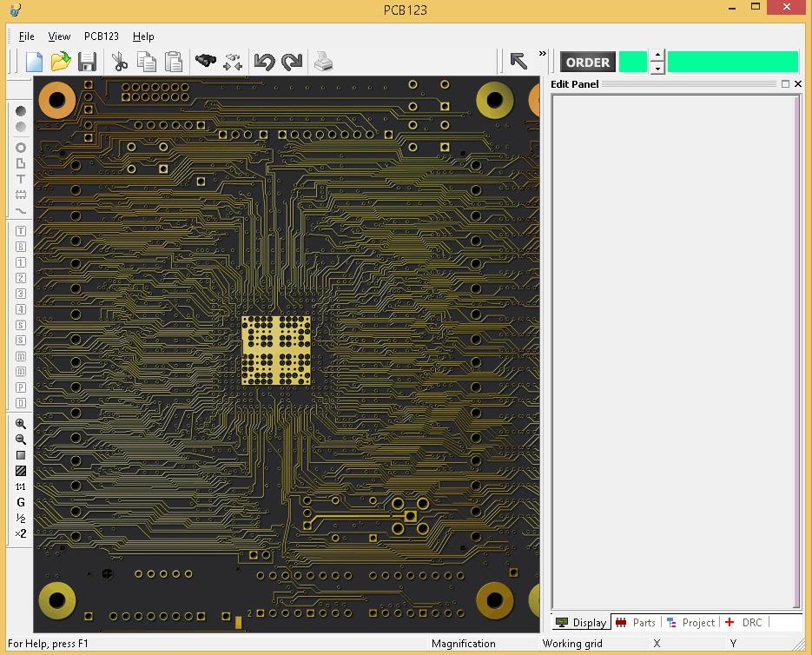The height and width of the screenshot is (655, 812).
Task: Open the print dialog from the toolbar
Action: click(x=323, y=61)
